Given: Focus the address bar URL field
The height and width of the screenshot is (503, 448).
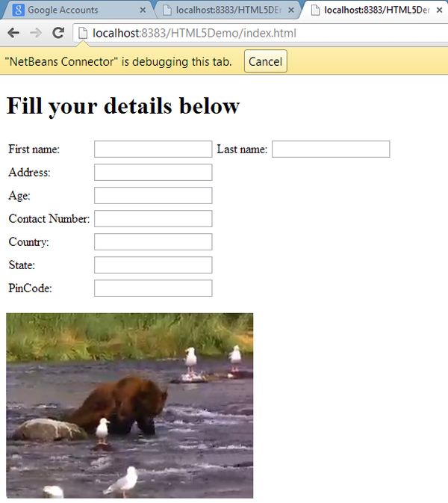Looking at the screenshot, I should click(x=260, y=33).
